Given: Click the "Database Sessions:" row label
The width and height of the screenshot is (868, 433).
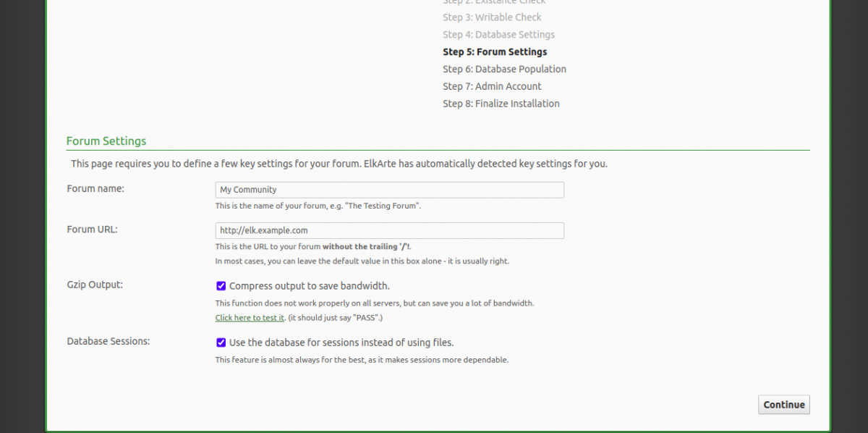Looking at the screenshot, I should pyautogui.click(x=109, y=341).
